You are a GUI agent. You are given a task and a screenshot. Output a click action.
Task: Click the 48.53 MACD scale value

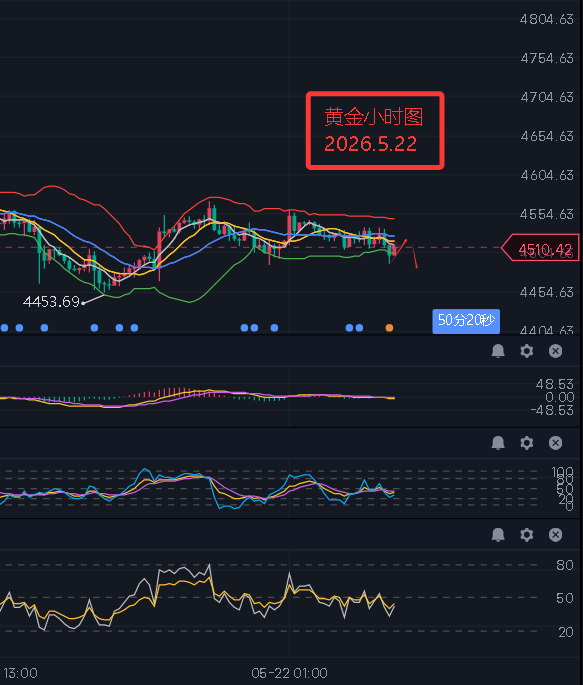555,384
